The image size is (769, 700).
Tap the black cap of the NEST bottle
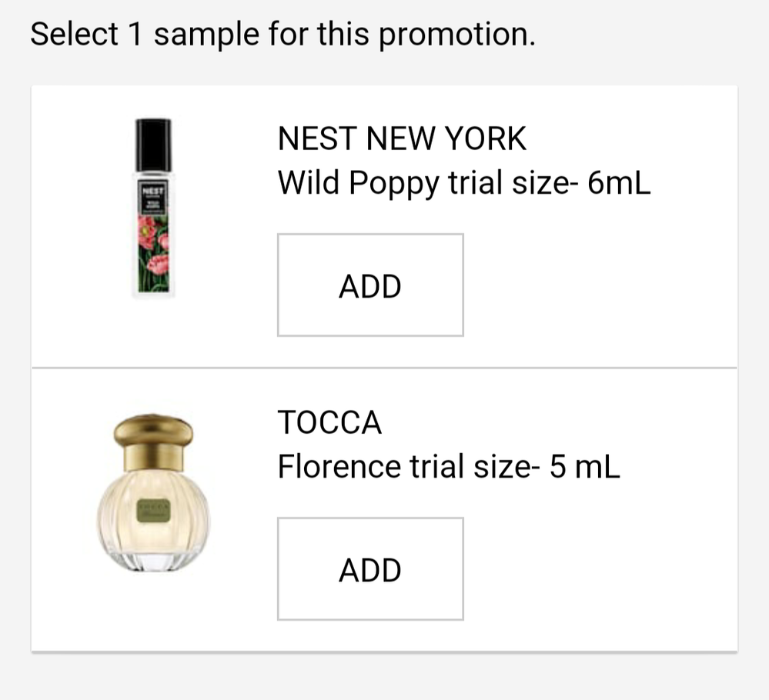153,144
